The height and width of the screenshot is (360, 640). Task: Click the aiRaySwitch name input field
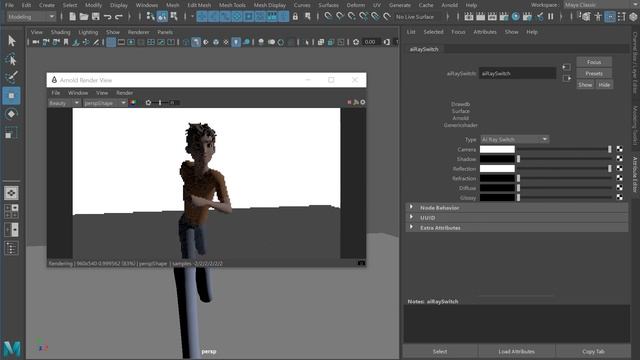[517, 73]
